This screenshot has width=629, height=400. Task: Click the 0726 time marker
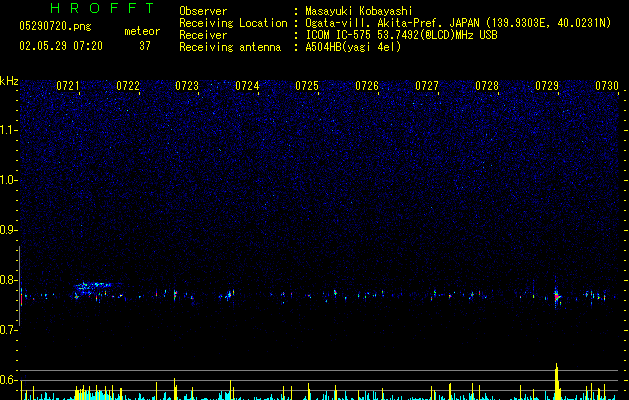[x=367, y=86]
